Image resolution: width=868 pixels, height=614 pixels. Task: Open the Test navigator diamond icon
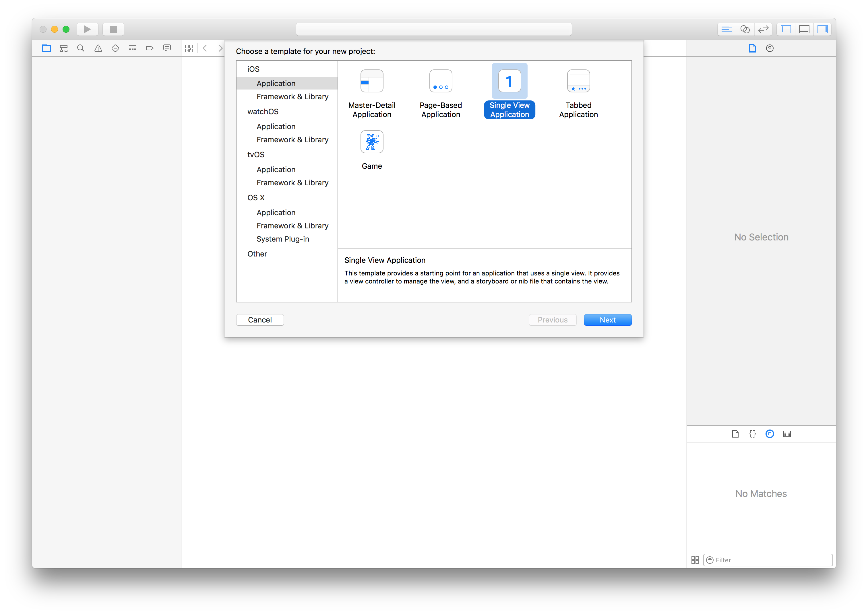pos(115,48)
